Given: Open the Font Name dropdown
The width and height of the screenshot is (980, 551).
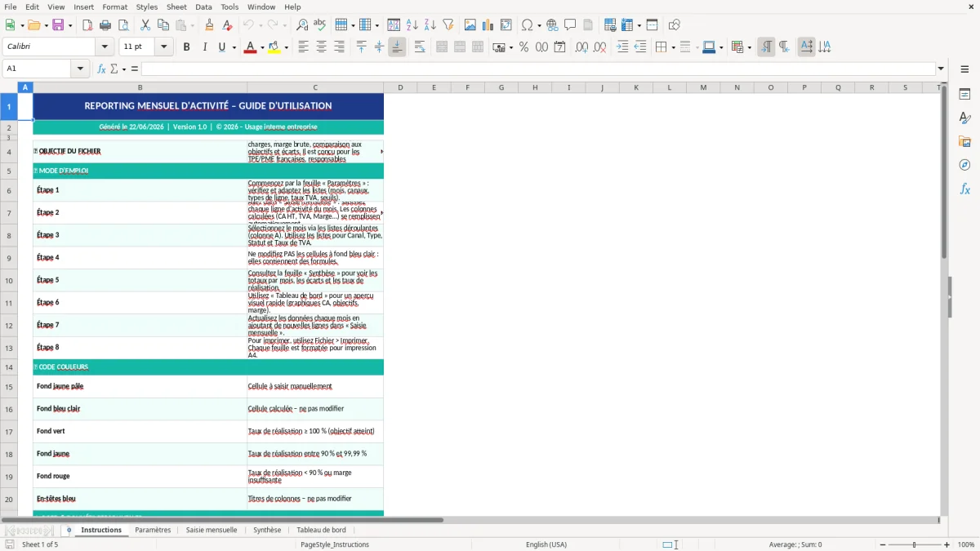Looking at the screenshot, I should [x=105, y=47].
